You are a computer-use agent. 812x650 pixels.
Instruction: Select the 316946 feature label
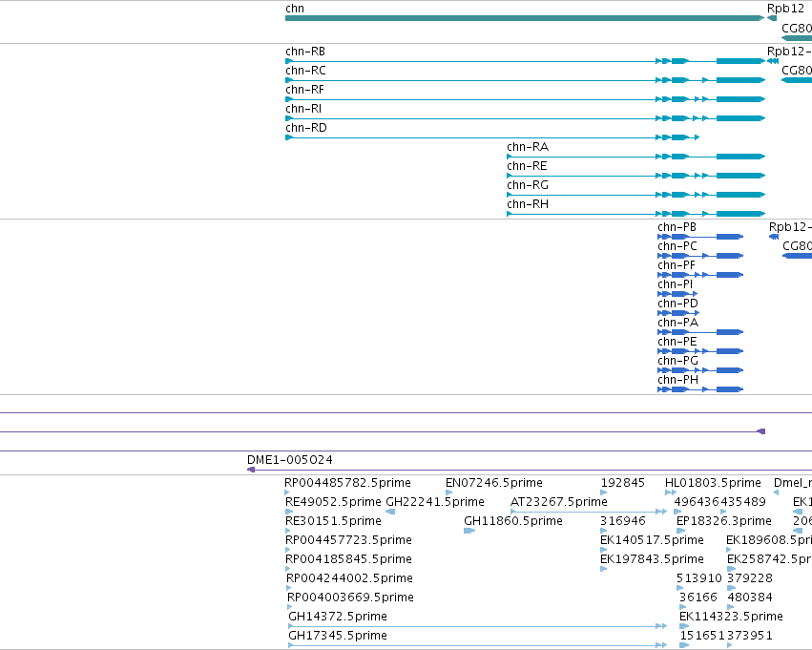[x=623, y=521]
